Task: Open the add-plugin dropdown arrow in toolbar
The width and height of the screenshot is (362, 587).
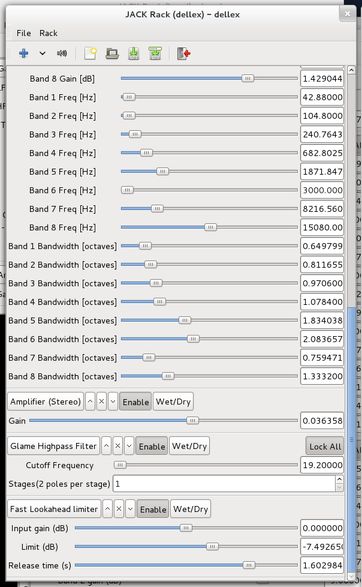Action: coord(42,54)
